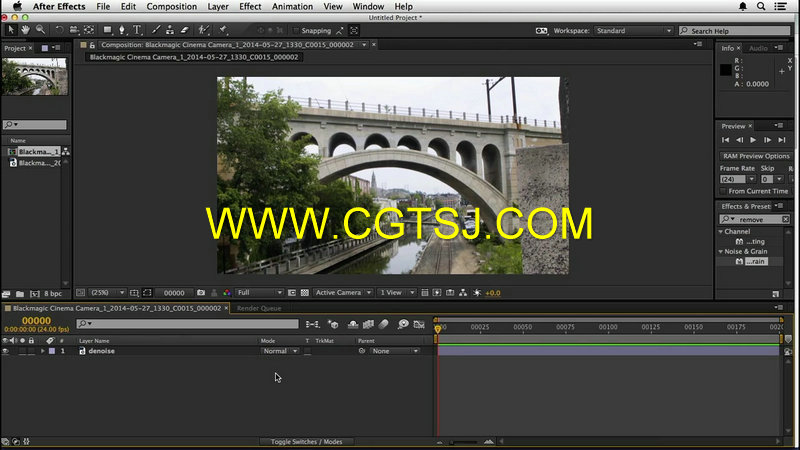Open the 25% magnification dropdown
800x450 pixels.
(107, 293)
